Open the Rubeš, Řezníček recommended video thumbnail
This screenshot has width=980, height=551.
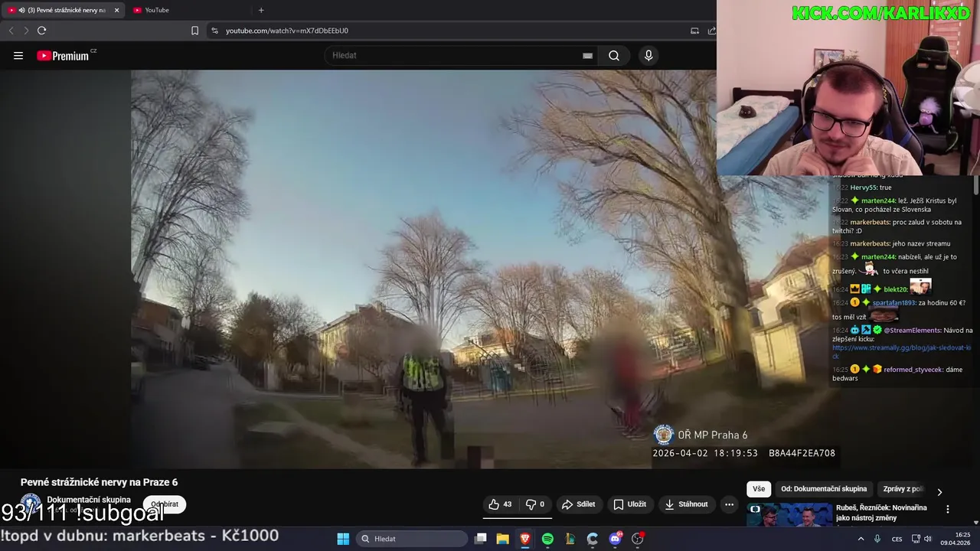click(789, 516)
